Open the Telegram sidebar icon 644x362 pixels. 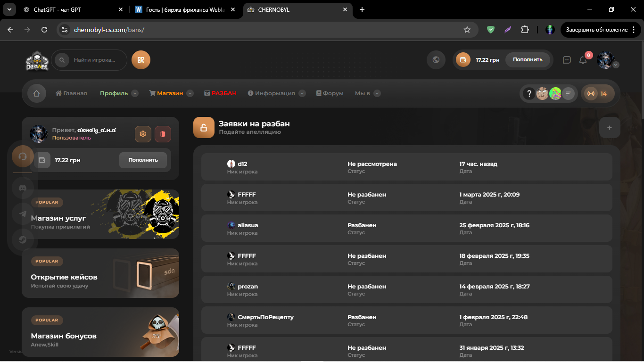pos(23,214)
